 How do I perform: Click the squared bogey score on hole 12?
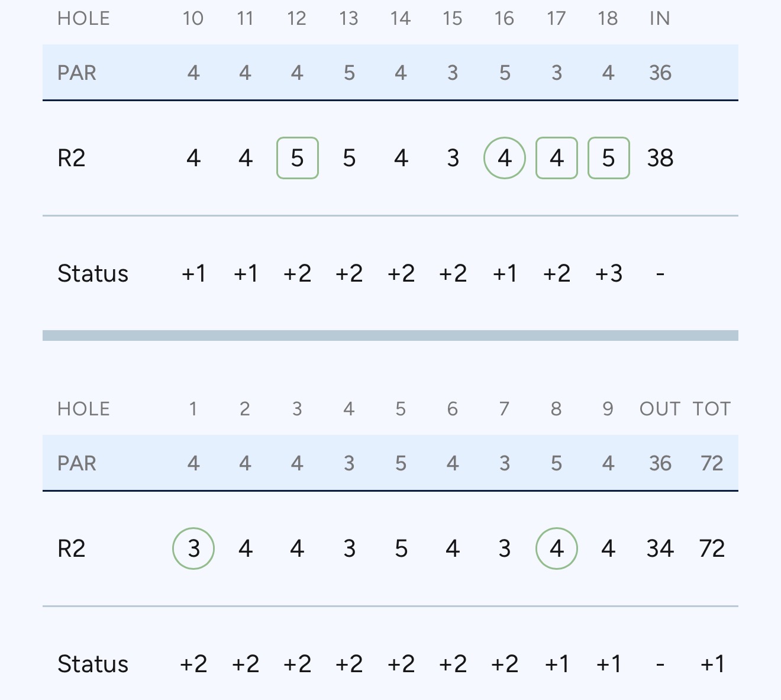pyautogui.click(x=297, y=158)
